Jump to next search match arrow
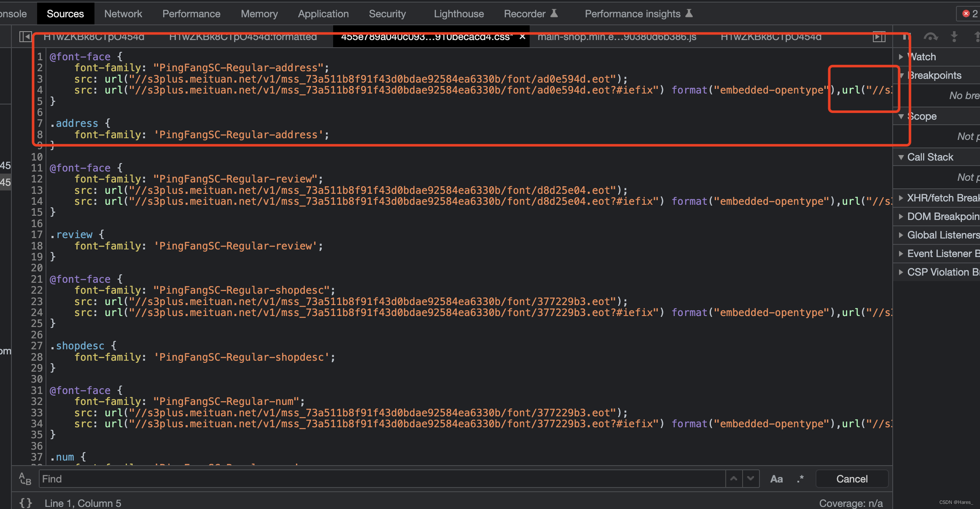 (751, 479)
